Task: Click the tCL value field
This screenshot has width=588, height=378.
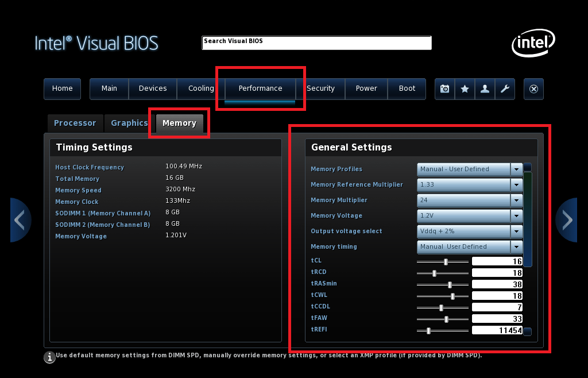Action: click(497, 261)
